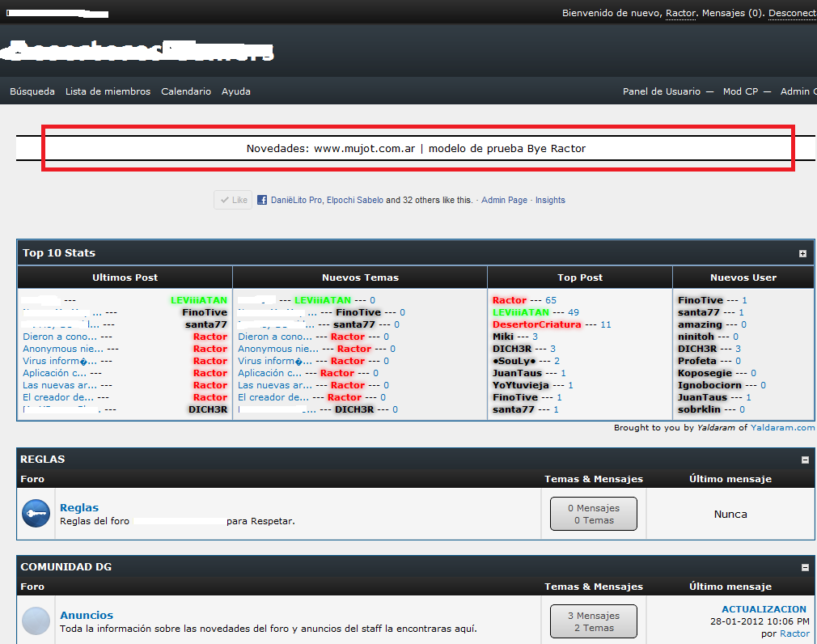The height and width of the screenshot is (644, 817).
Task: Click the Facebook Insights link
Action: 550,200
